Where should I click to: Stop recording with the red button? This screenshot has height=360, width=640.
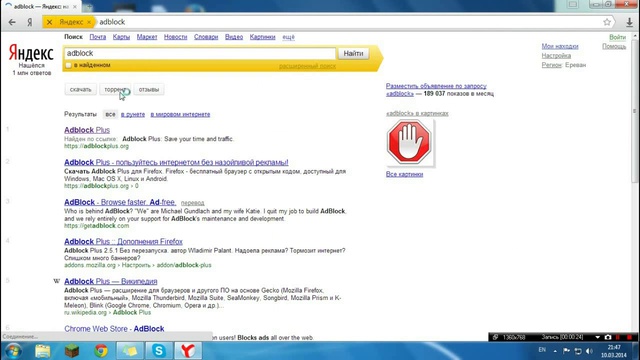629,337
